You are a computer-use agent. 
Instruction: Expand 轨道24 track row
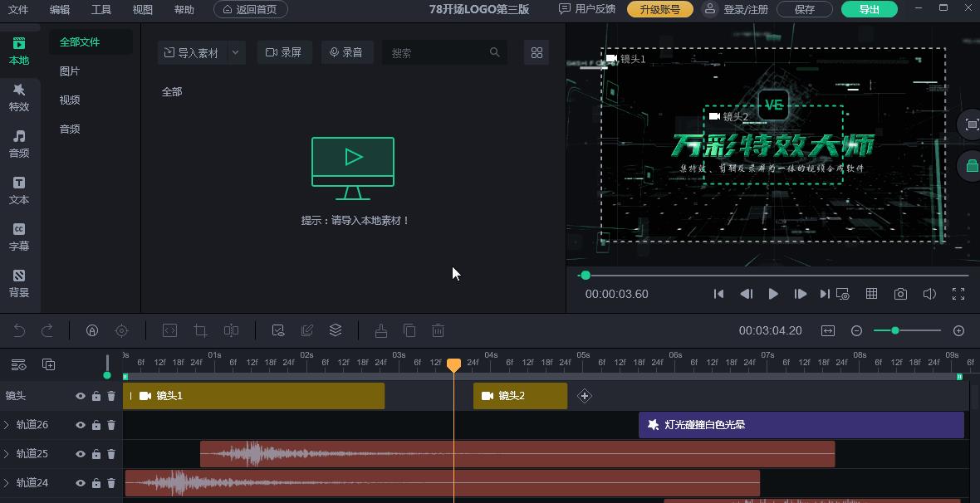pyautogui.click(x=7, y=483)
